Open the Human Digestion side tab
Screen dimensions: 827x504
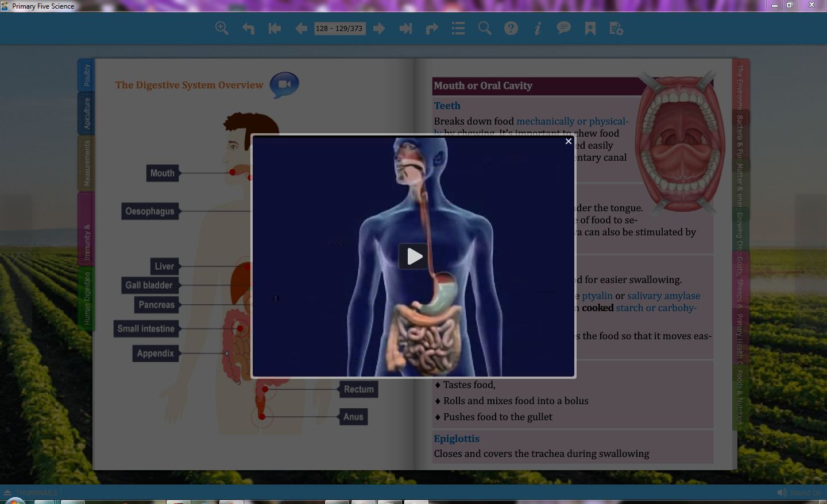[87, 298]
